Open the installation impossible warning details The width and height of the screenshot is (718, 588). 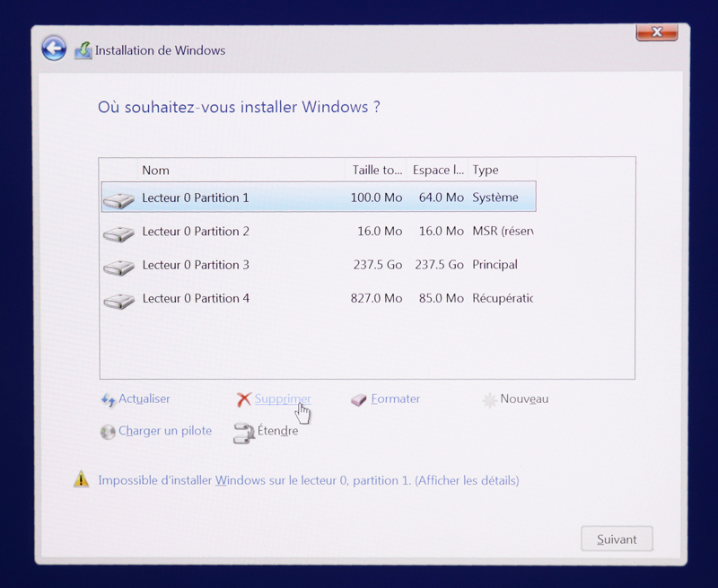coord(308,480)
